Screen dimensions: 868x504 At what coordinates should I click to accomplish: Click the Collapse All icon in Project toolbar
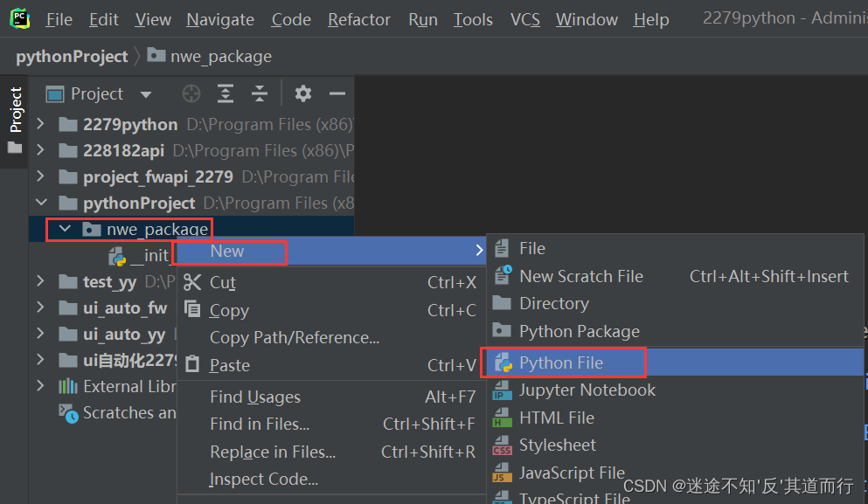tap(260, 93)
